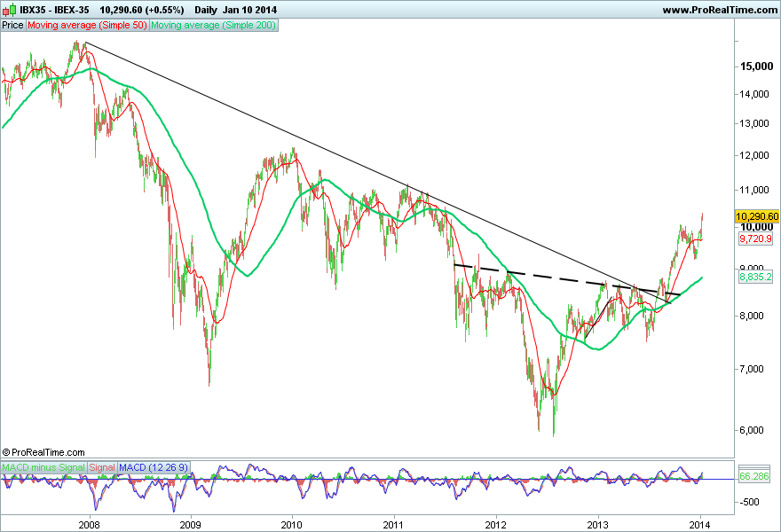
Task: Click the 15,000 price axis label
Action: [756, 66]
